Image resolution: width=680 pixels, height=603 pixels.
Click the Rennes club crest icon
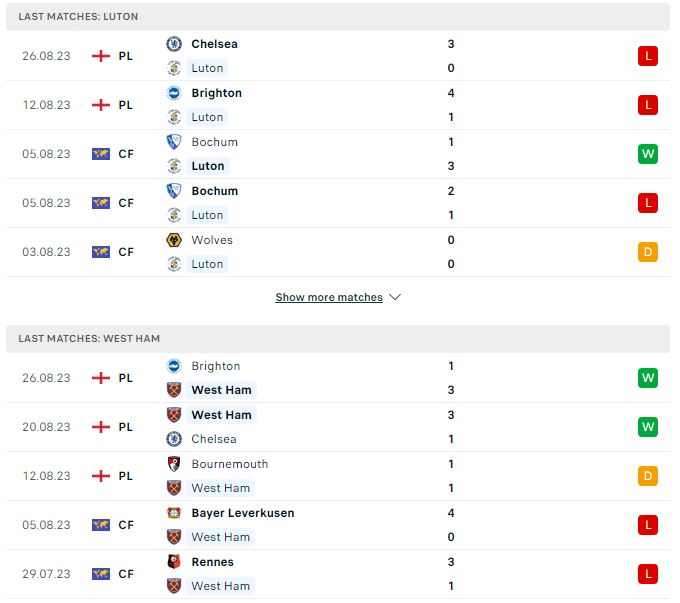click(174, 562)
